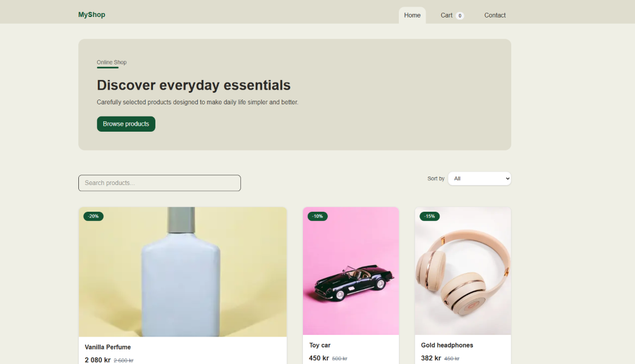This screenshot has height=364, width=635.
Task: Select the Vanilla Perfume product title
Action: [x=107, y=347]
